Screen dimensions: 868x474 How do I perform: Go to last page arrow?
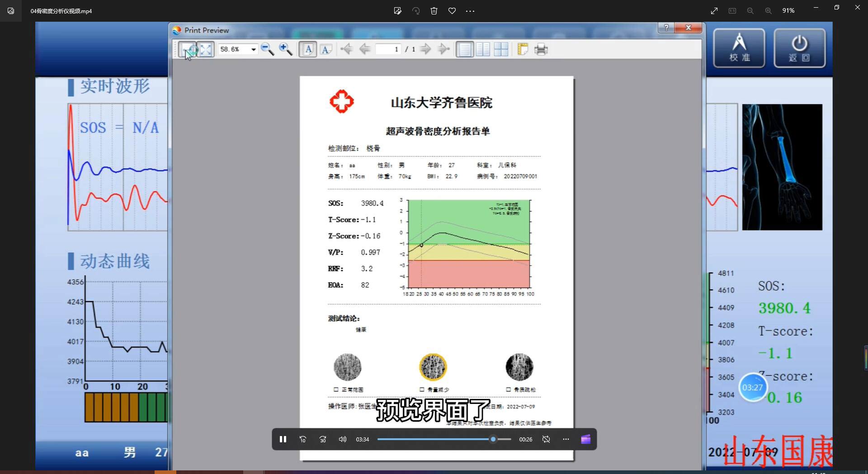point(444,49)
